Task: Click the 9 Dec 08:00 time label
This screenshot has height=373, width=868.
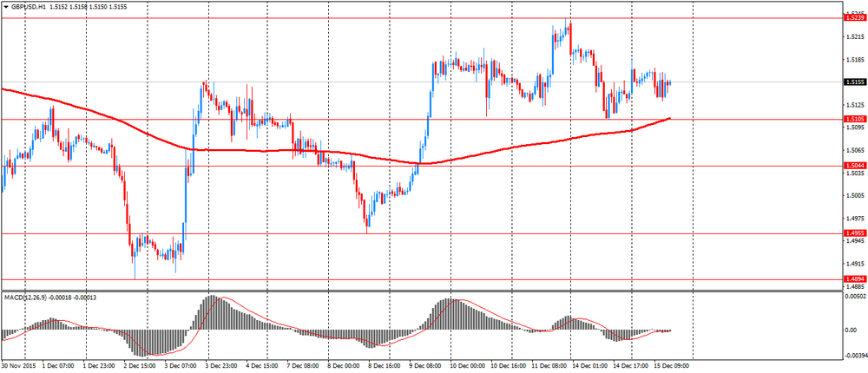Action: pyautogui.click(x=425, y=366)
